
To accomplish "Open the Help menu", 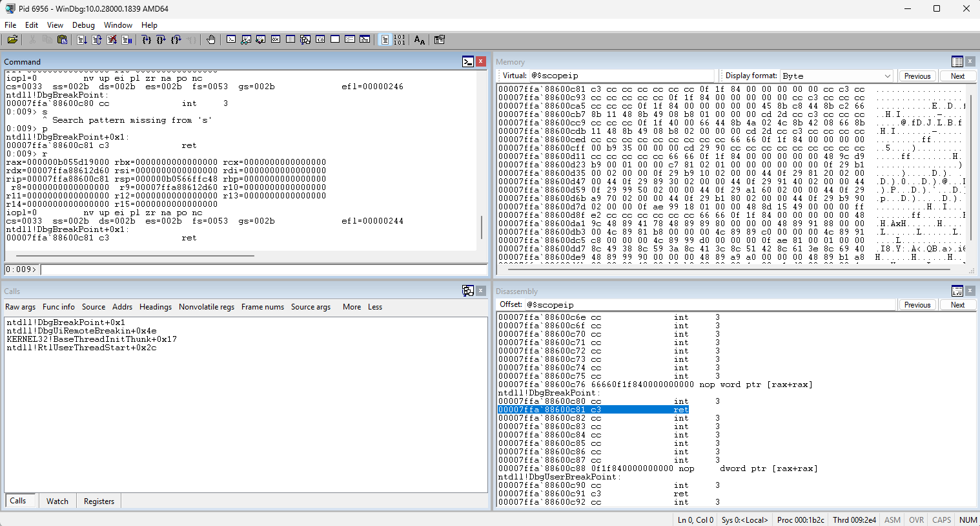I will click(x=149, y=25).
